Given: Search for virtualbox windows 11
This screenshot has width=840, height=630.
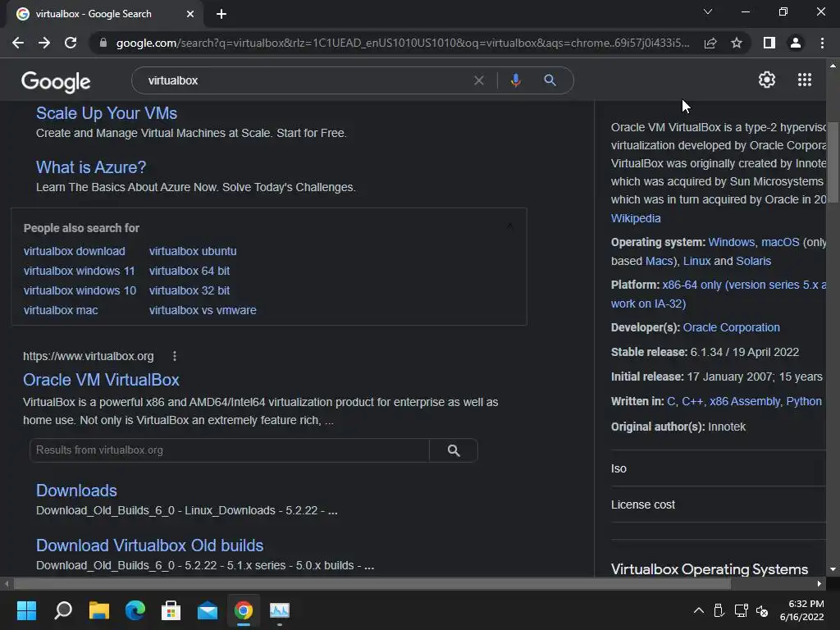Looking at the screenshot, I should [x=80, y=271].
